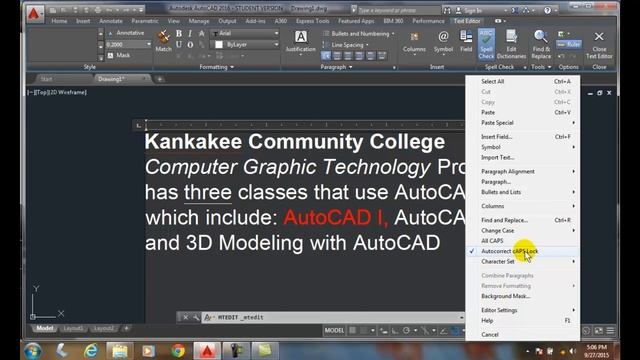Expand the Tools panel

click(541, 67)
